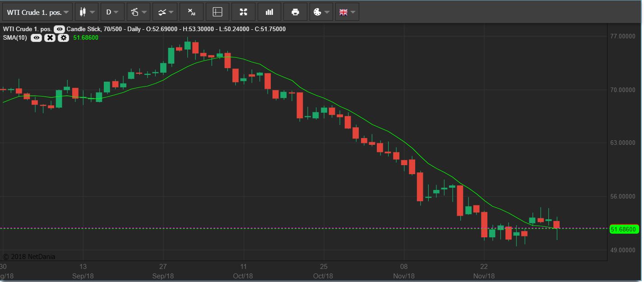Viewport: 644px width, 282px height.
Task: Open the UK flag language menu
Action: click(347, 12)
